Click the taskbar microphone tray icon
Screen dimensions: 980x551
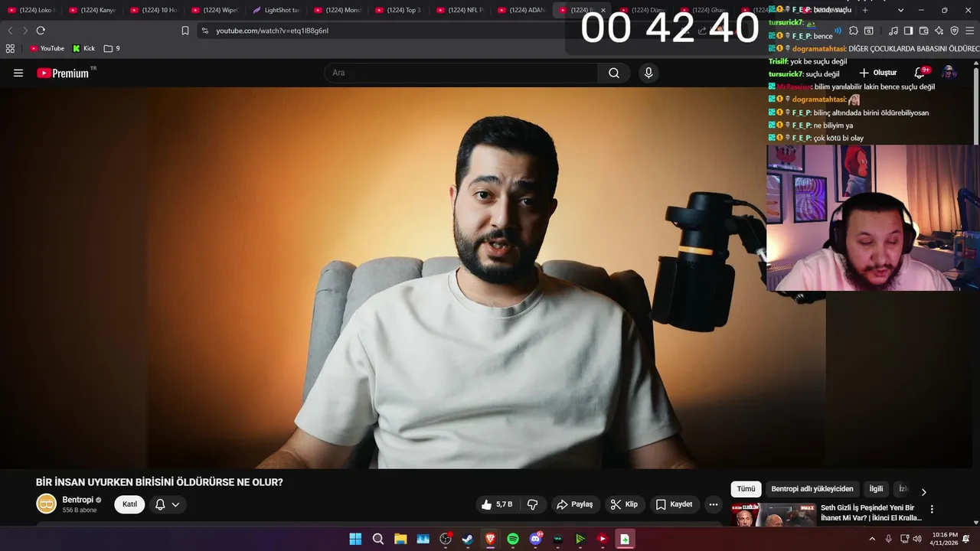[888, 539]
